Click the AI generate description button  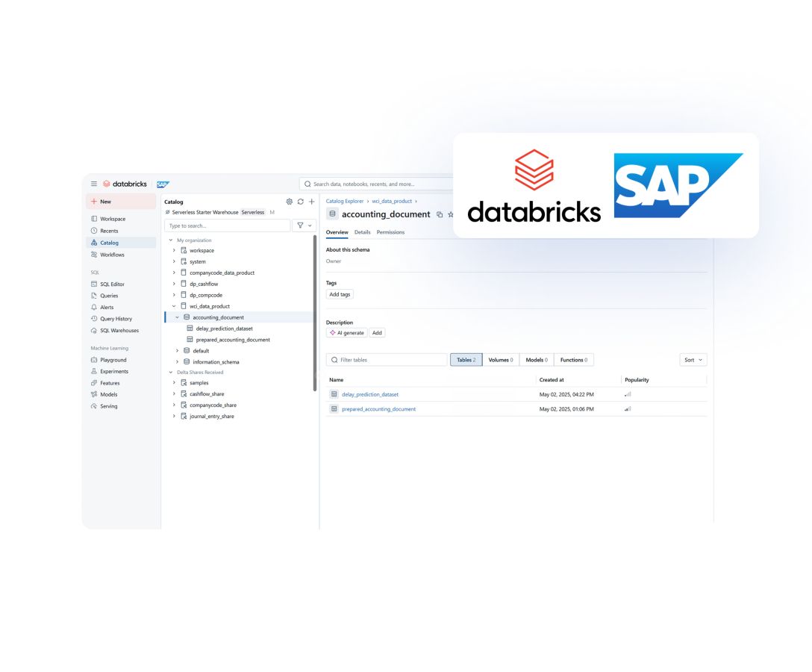tap(346, 333)
